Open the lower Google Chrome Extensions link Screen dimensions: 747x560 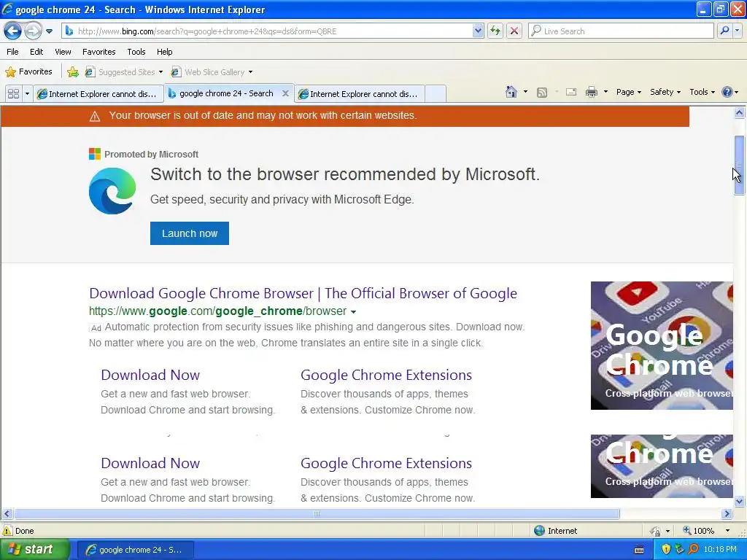pyautogui.click(x=387, y=463)
